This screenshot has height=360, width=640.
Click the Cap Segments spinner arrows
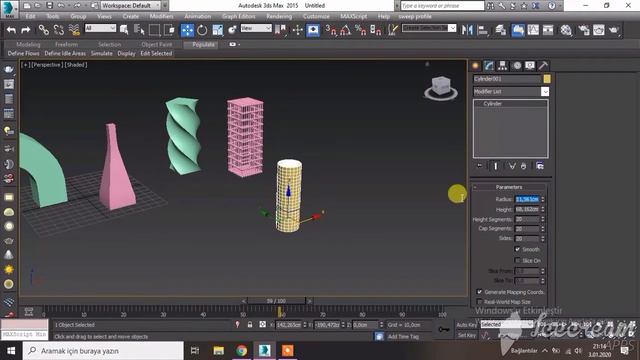pyautogui.click(x=543, y=229)
